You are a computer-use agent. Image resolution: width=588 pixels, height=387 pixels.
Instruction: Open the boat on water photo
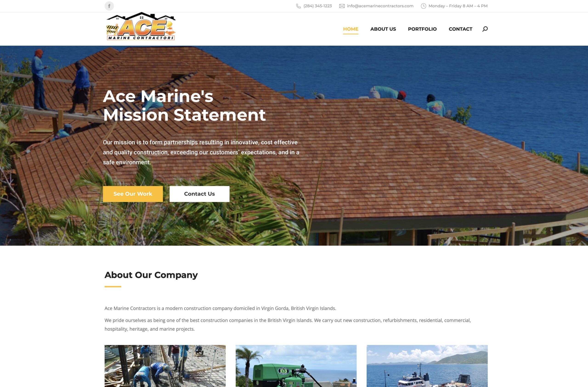point(427,366)
